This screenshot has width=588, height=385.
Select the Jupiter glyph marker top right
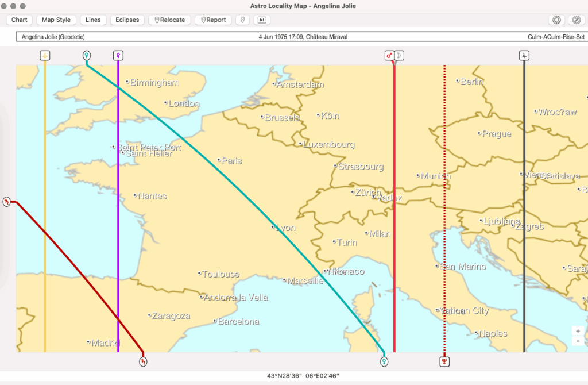(524, 55)
